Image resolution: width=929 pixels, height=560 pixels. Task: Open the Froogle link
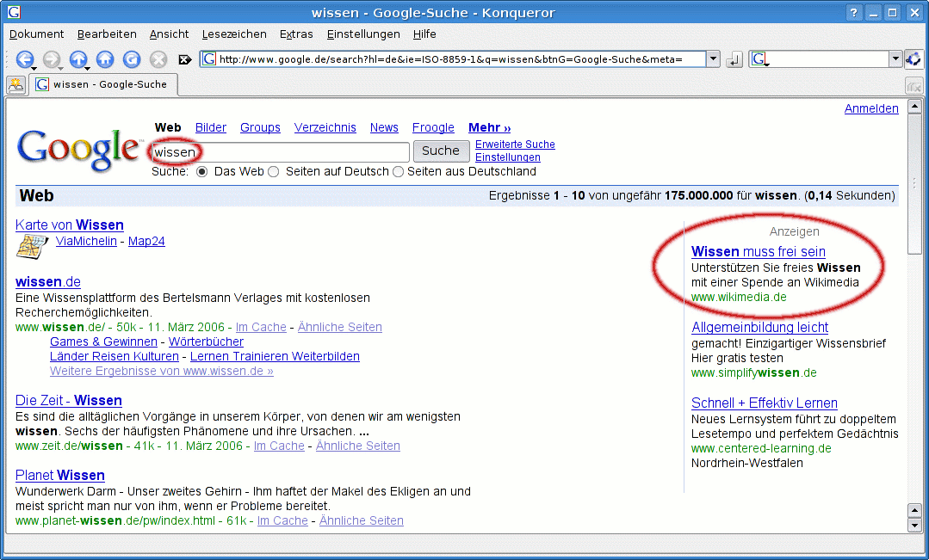pyautogui.click(x=433, y=127)
